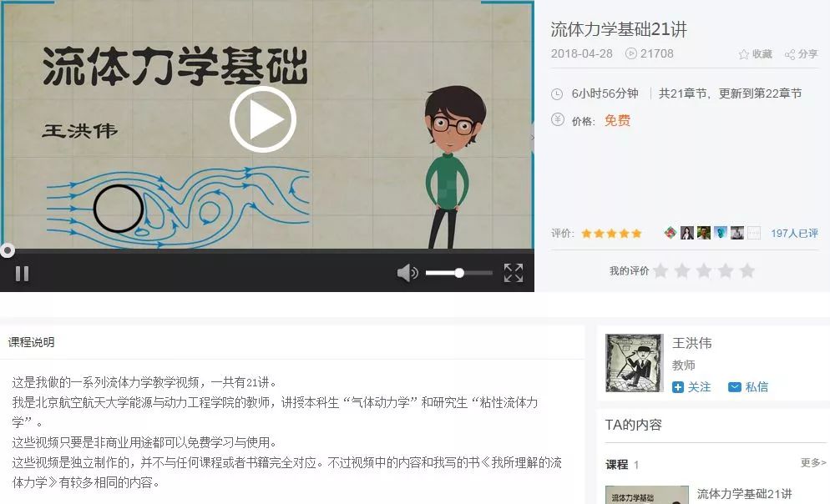Image resolution: width=830 pixels, height=504 pixels.
Task: Select the third star in 我的评价
Action: click(703, 270)
